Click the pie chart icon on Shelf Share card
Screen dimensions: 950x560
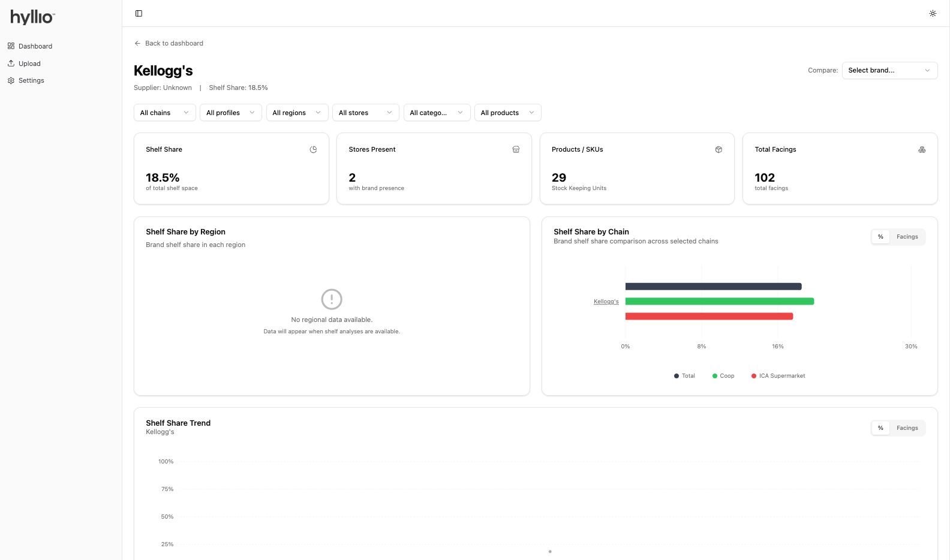(313, 150)
